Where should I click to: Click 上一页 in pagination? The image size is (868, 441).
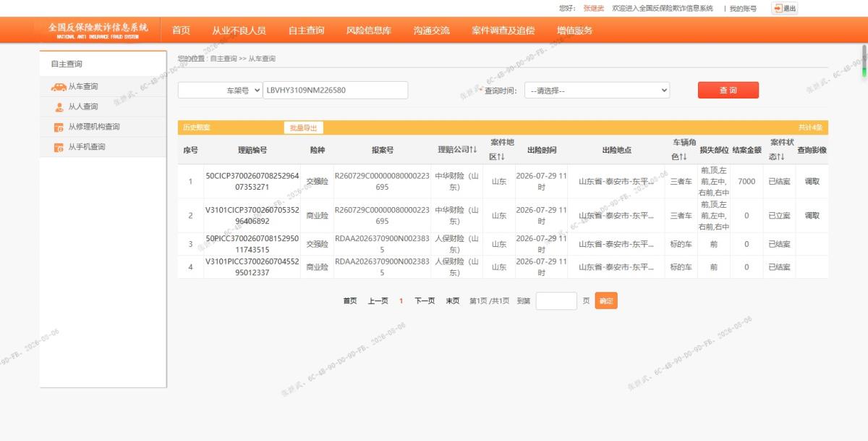click(378, 301)
